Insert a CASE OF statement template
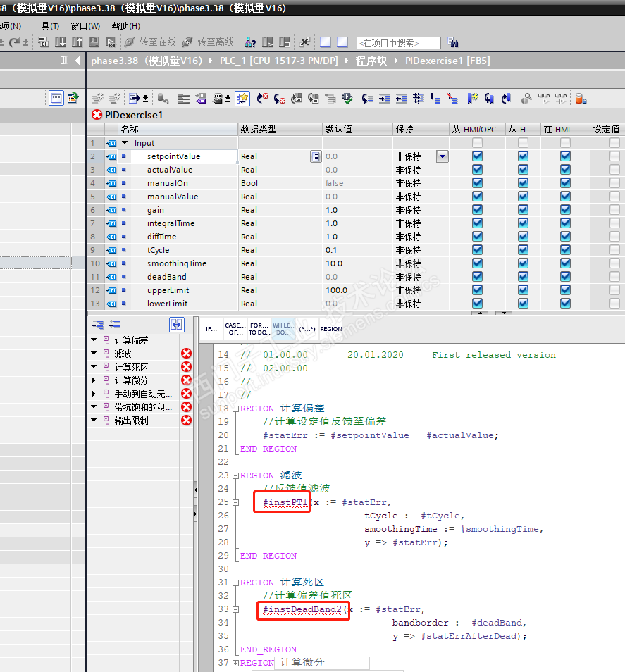Viewport: 625px width, 672px height. tap(234, 329)
